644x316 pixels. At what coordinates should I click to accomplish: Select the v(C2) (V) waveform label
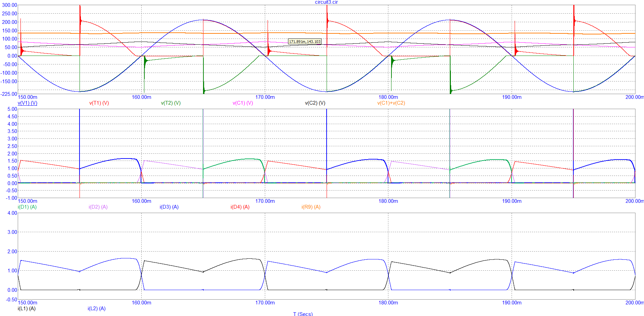pos(315,103)
